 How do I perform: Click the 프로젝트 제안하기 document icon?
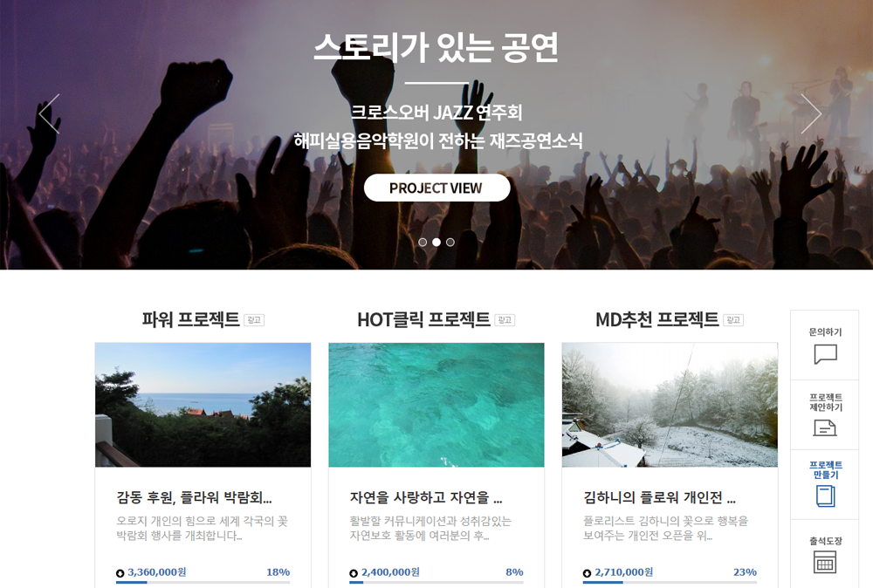[x=825, y=427]
